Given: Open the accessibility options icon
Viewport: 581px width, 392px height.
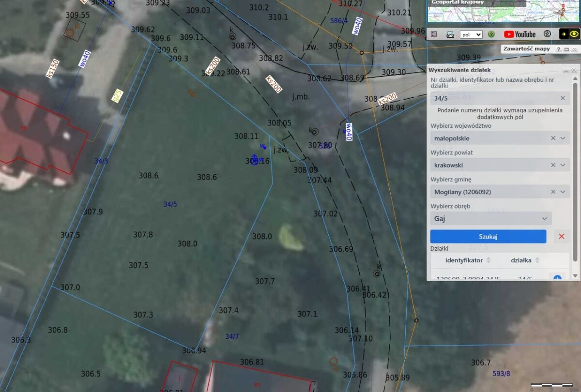Looking at the screenshot, I should tap(547, 34).
